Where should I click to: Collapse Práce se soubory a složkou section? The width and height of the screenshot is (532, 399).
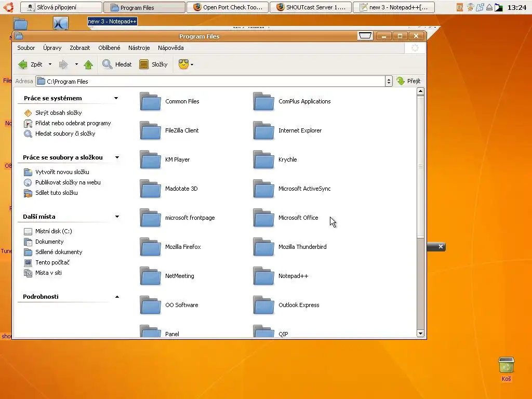117,157
